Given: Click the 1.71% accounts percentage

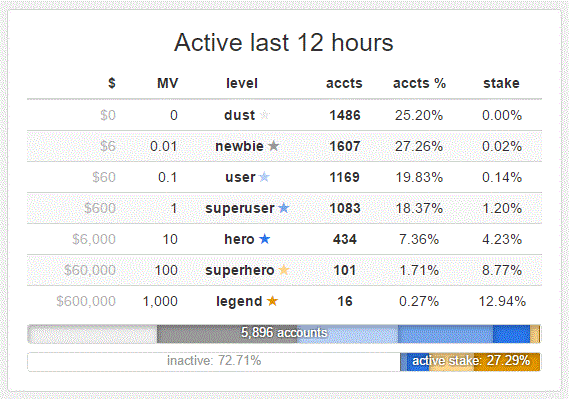Looking at the screenshot, I should [419, 270].
